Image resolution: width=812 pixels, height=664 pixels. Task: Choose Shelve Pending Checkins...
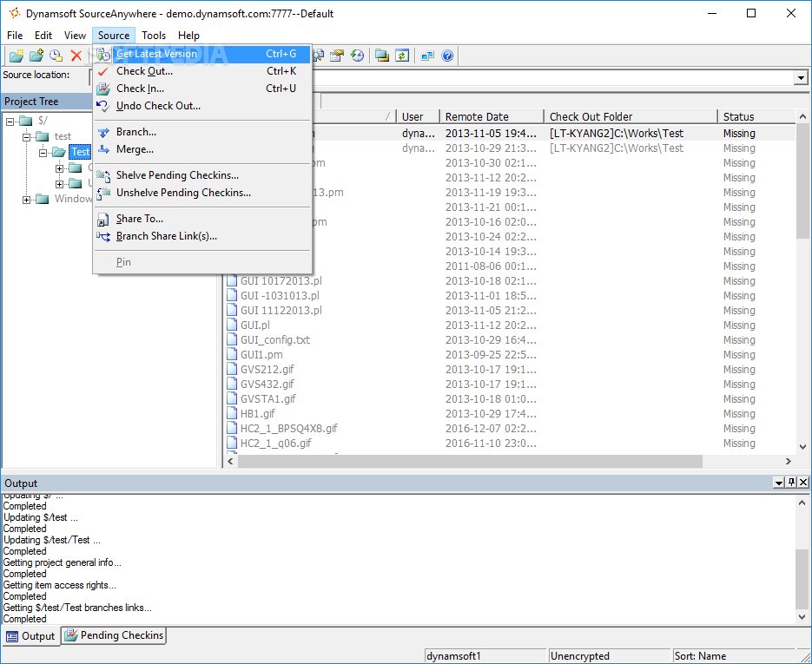point(202,175)
